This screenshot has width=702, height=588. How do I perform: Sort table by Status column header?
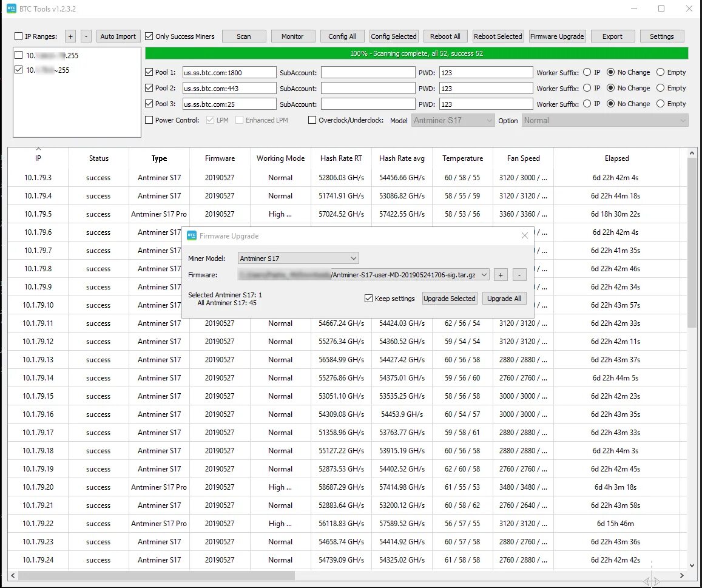tap(98, 158)
